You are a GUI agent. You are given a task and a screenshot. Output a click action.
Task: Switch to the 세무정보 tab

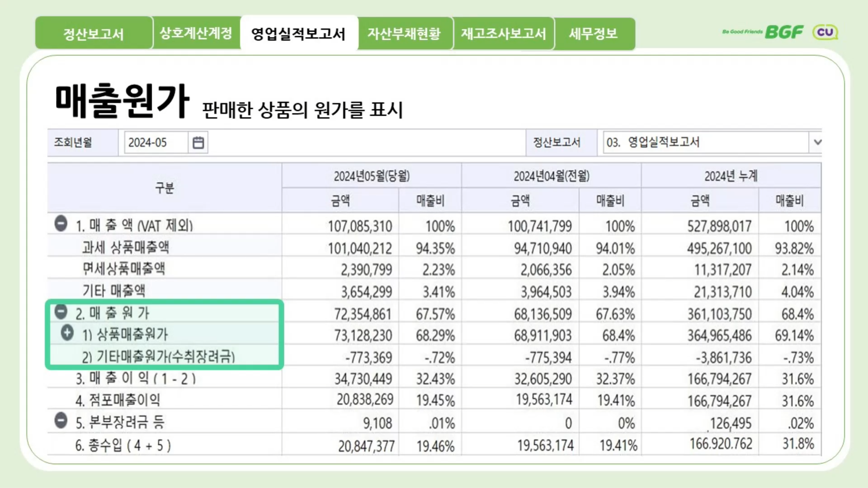coord(593,33)
